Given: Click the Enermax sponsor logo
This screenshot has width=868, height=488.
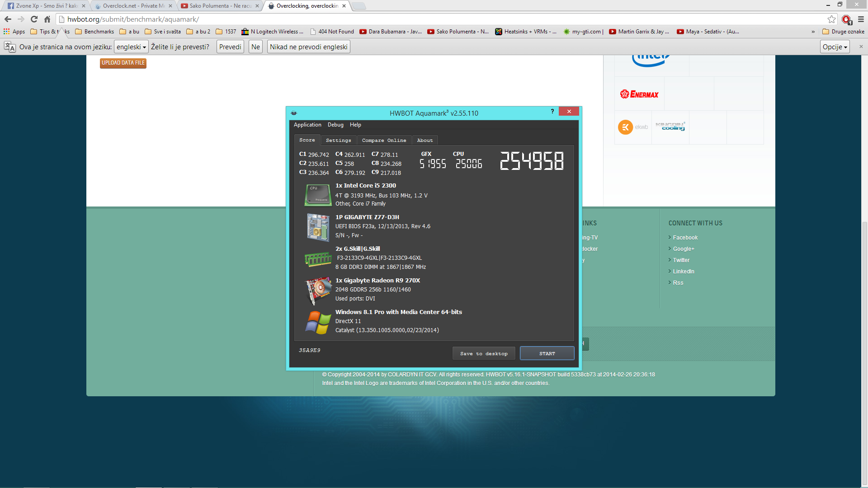Looking at the screenshot, I should tap(639, 94).
